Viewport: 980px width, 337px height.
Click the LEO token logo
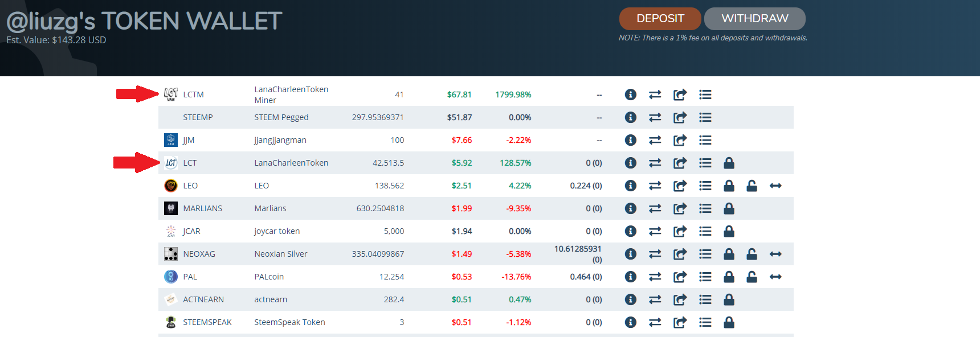(x=171, y=186)
